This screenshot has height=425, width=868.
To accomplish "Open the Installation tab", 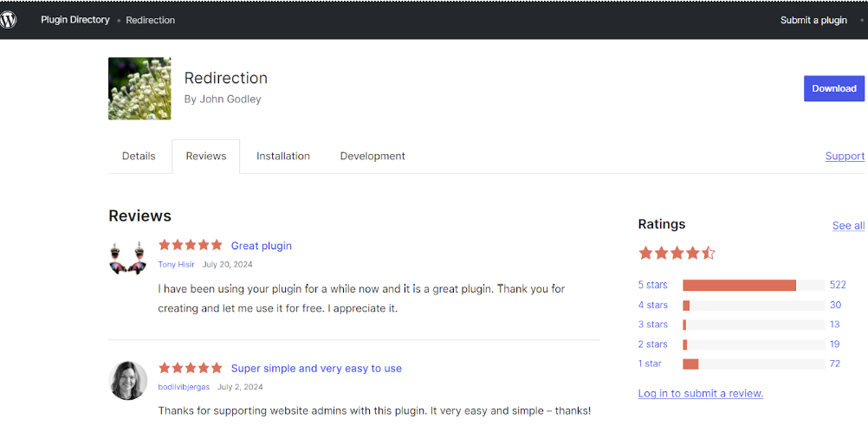I will coord(283,156).
